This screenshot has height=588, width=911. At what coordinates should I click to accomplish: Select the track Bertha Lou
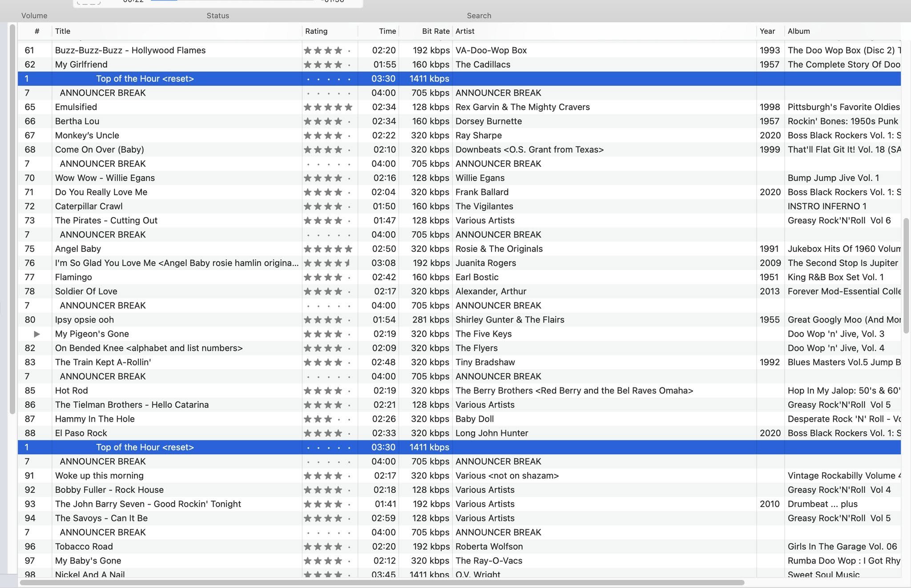(x=459, y=121)
